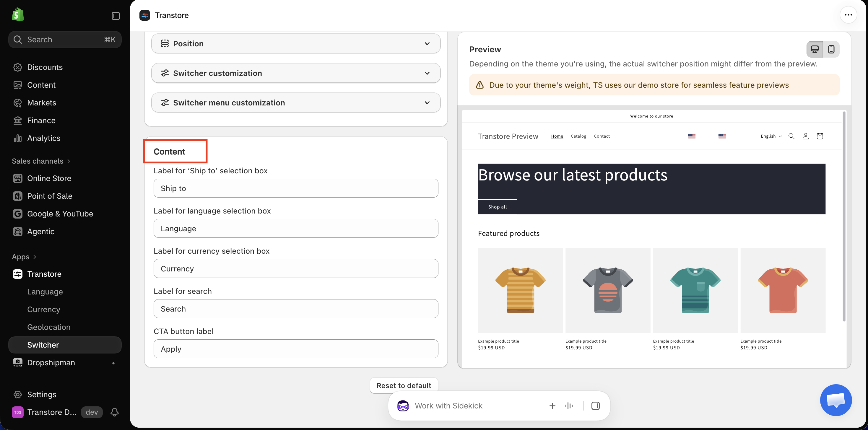Open the Agentic channel
The image size is (868, 430).
tap(65, 231)
